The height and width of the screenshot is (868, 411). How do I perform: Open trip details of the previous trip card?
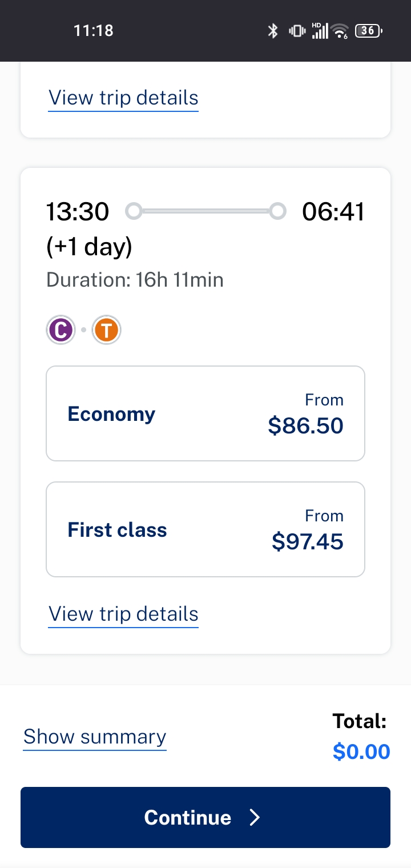[x=123, y=98]
